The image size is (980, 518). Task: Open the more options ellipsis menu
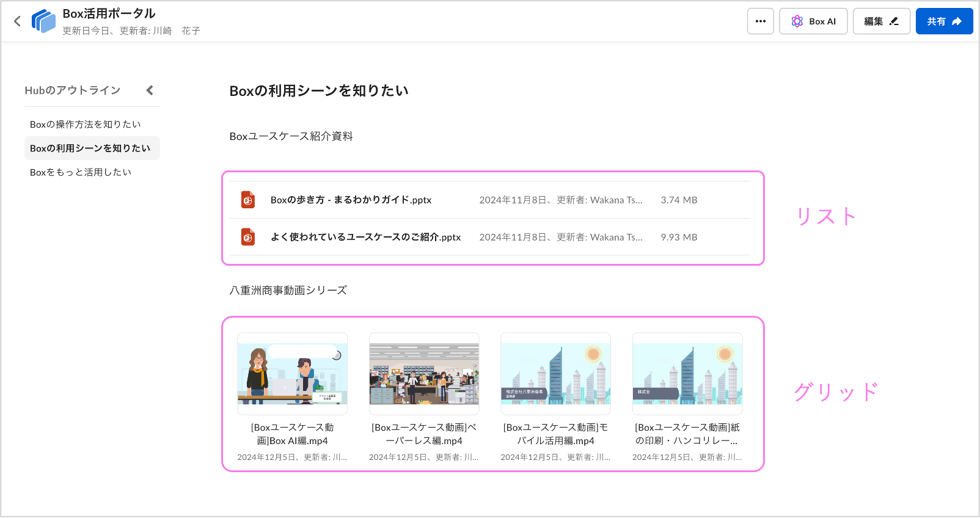(761, 21)
